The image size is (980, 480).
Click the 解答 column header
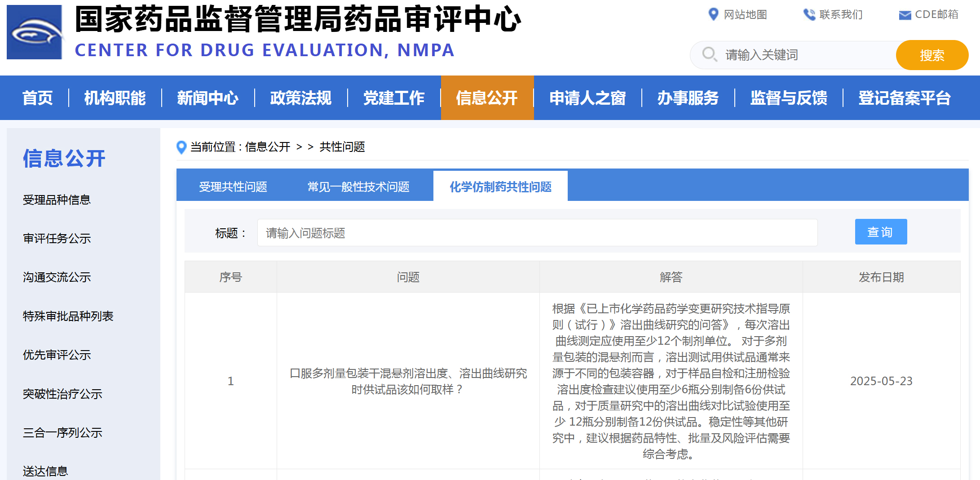point(671,277)
